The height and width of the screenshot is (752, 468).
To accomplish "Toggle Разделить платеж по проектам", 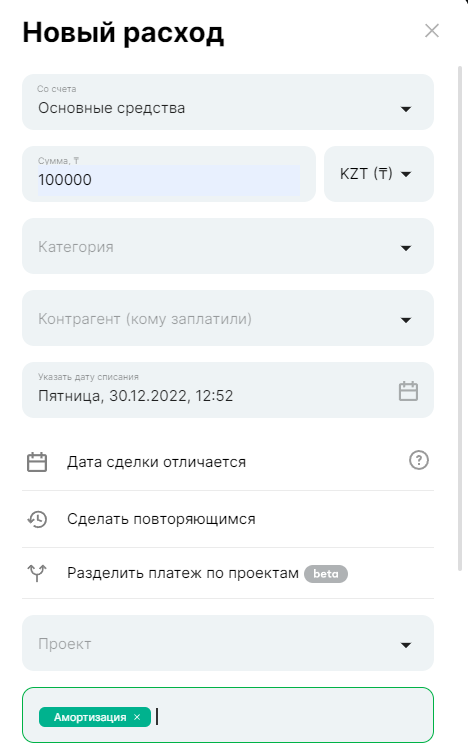I will 228,573.
